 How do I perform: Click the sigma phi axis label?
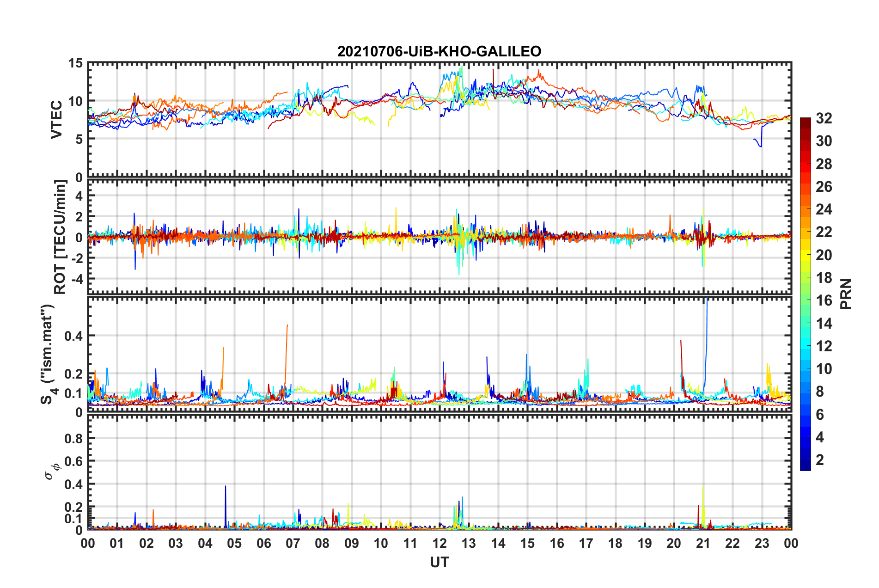tap(52, 471)
